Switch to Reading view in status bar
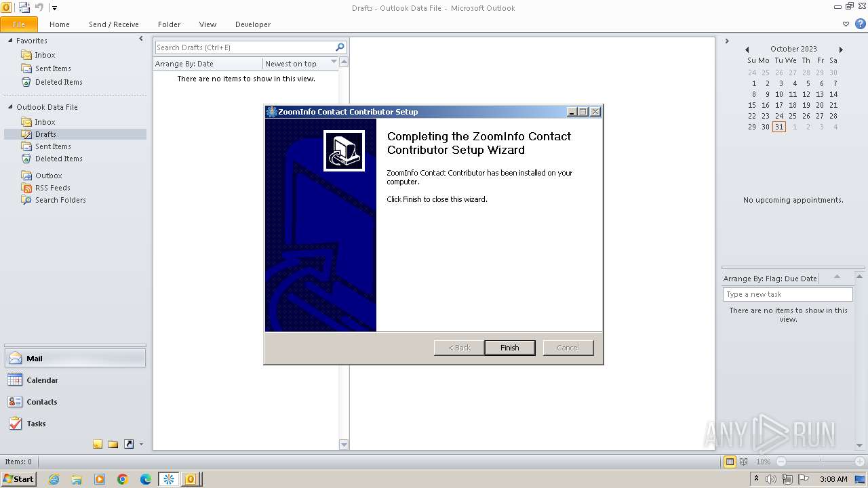Image resolution: width=868 pixels, height=488 pixels. (x=744, y=462)
